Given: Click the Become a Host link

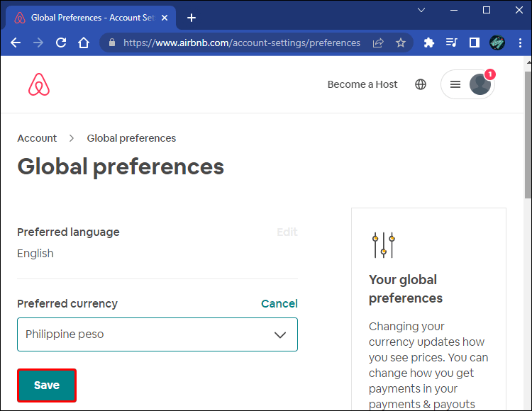Looking at the screenshot, I should tap(362, 84).
